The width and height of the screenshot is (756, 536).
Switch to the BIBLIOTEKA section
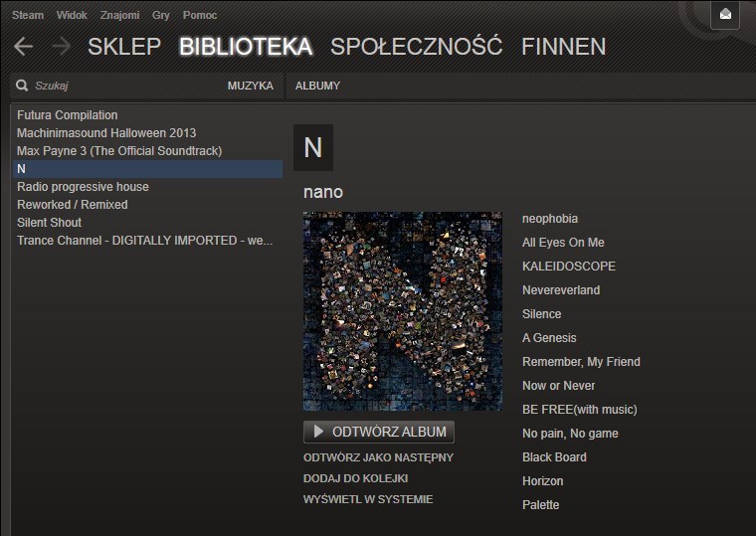pyautogui.click(x=246, y=47)
